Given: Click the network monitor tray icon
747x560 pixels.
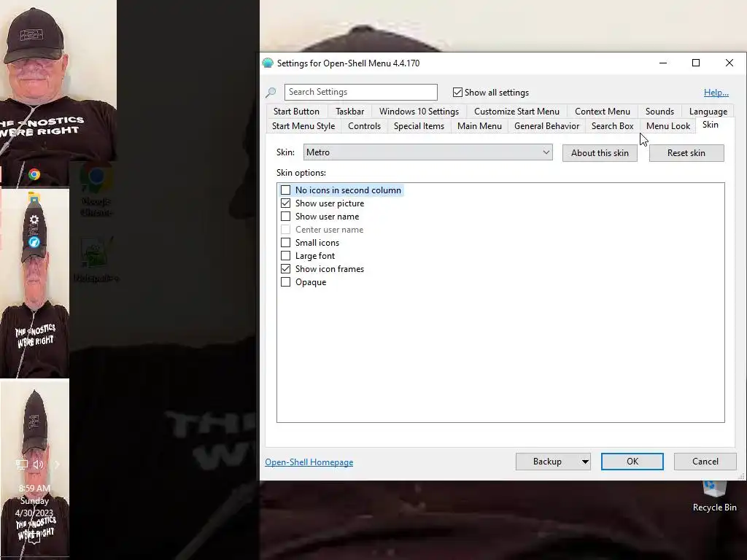Looking at the screenshot, I should pyautogui.click(x=22, y=464).
